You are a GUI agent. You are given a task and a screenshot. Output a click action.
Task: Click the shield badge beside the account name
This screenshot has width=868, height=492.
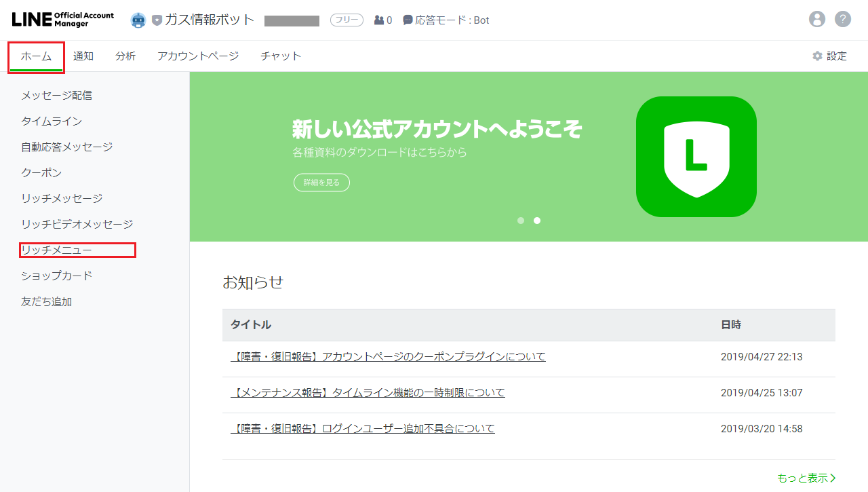pyautogui.click(x=157, y=20)
